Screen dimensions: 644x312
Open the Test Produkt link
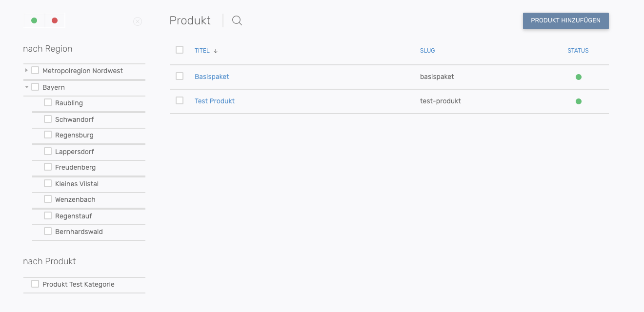click(x=215, y=101)
